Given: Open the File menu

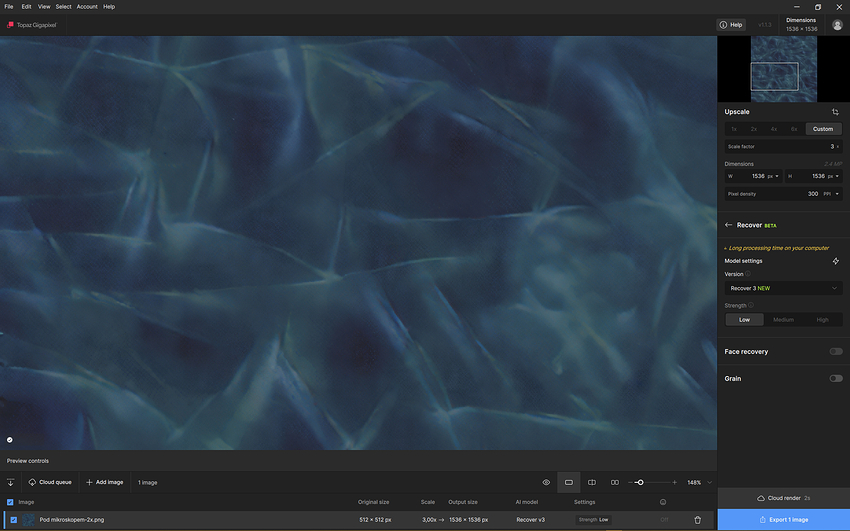Looking at the screenshot, I should coord(9,7).
